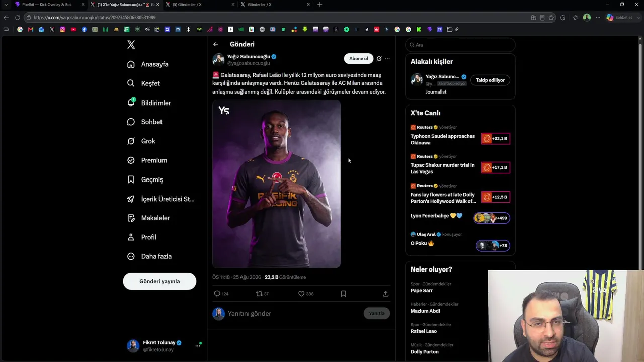The height and width of the screenshot is (362, 644).
Task: Click the İçerik Üreticisi rocket icon
Action: coord(131,199)
